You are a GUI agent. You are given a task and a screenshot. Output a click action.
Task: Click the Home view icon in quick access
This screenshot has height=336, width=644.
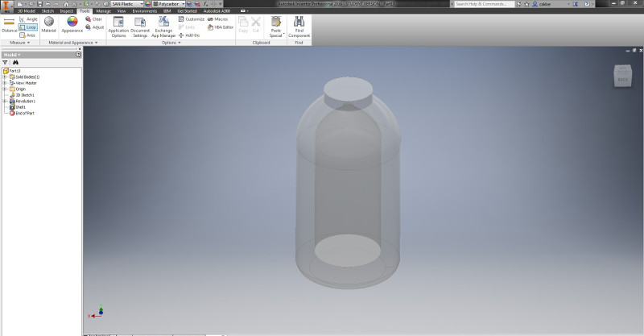(x=66, y=4)
